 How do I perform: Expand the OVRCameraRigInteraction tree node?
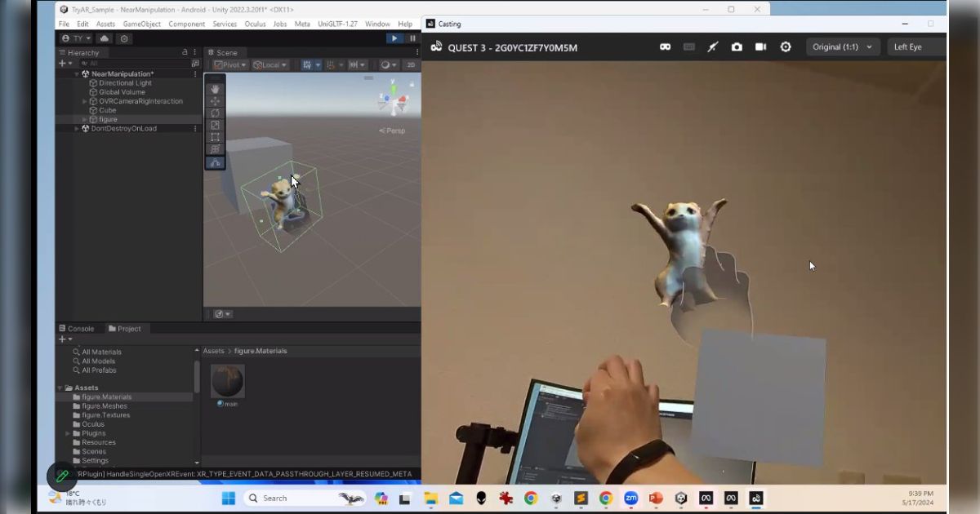[85, 101]
